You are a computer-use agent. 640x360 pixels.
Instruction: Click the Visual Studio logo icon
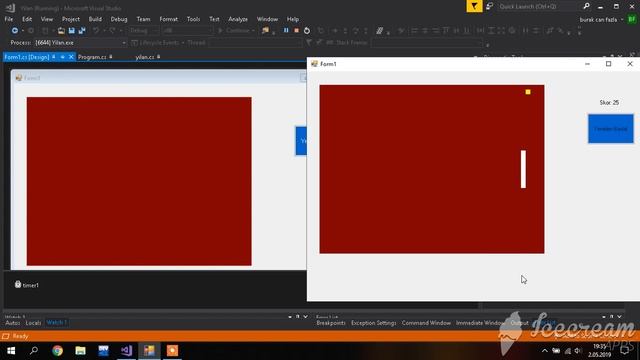click(10, 8)
